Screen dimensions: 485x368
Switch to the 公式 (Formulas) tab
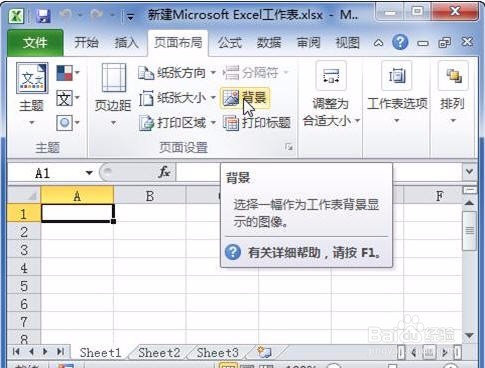coord(229,43)
